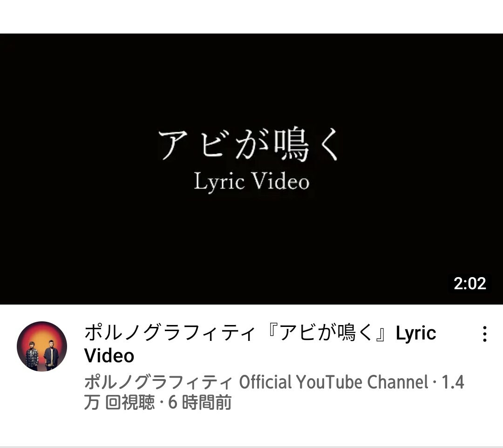
Task: Click the left person in channel avatar
Action: click(x=32, y=355)
